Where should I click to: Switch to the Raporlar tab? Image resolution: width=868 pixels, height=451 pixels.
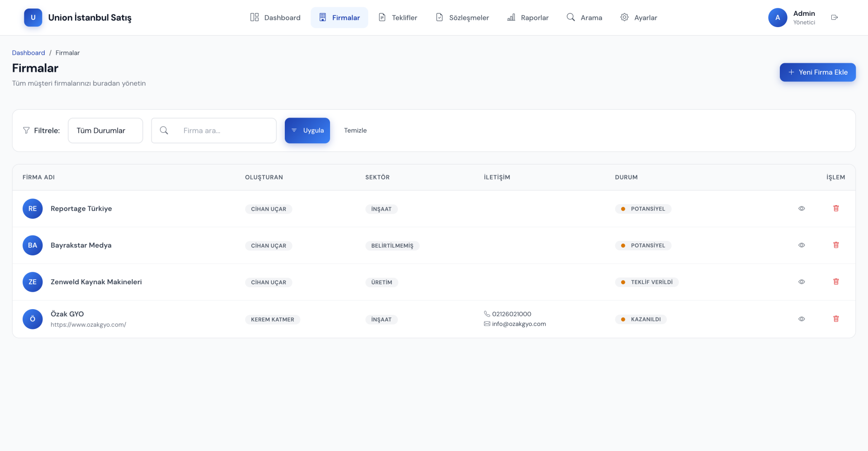point(528,18)
